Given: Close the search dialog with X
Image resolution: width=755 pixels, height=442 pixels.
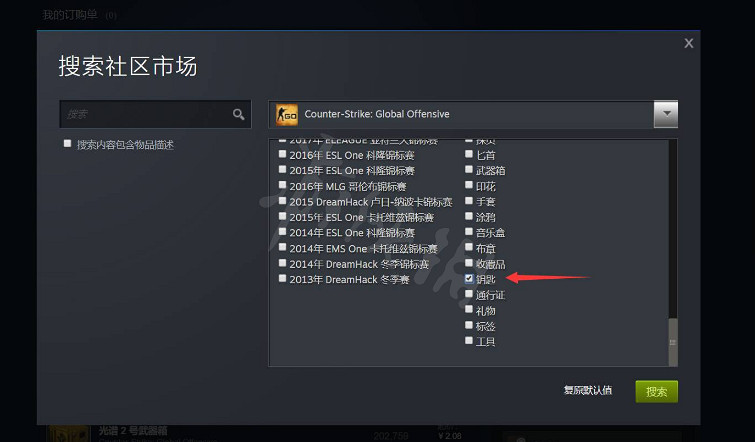Looking at the screenshot, I should pyautogui.click(x=689, y=43).
